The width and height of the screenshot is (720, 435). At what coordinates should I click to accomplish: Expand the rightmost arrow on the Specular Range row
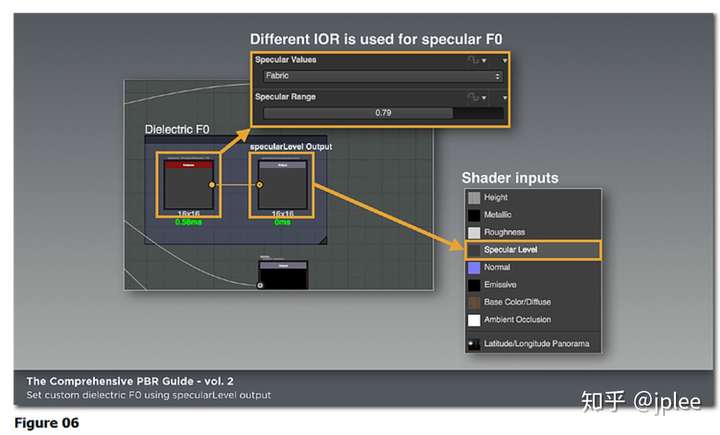(x=505, y=97)
